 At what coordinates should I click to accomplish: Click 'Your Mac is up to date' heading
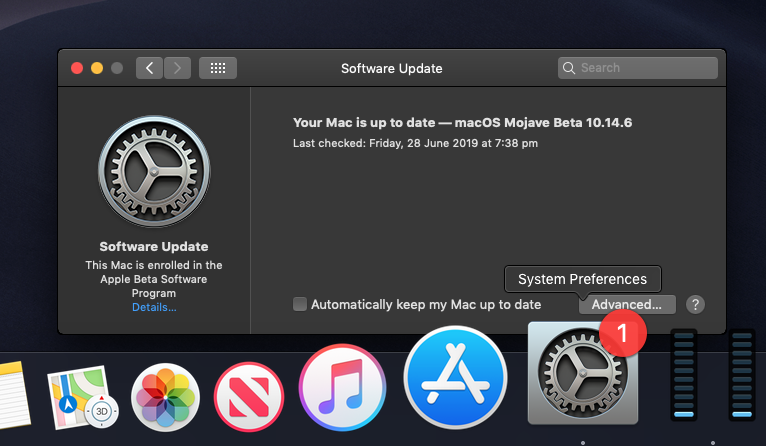462,122
